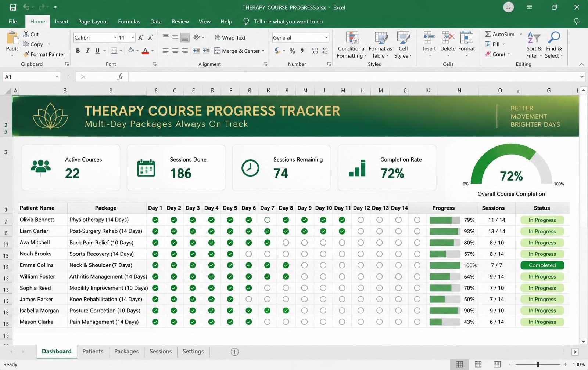Toggle Bold formatting
Image resolution: width=588 pixels, height=370 pixels.
click(78, 51)
